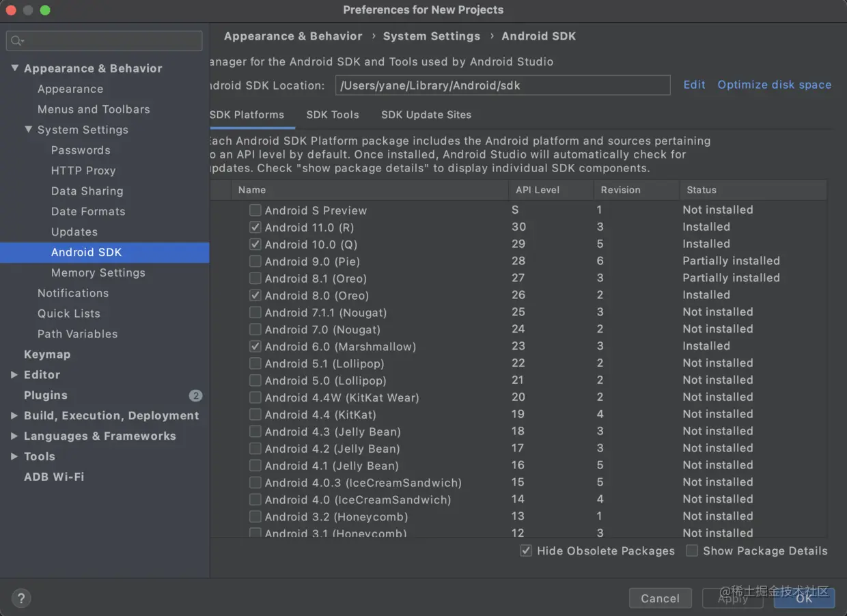Sort the table by API Level column header
Image resolution: width=847 pixels, height=616 pixels.
coord(538,190)
